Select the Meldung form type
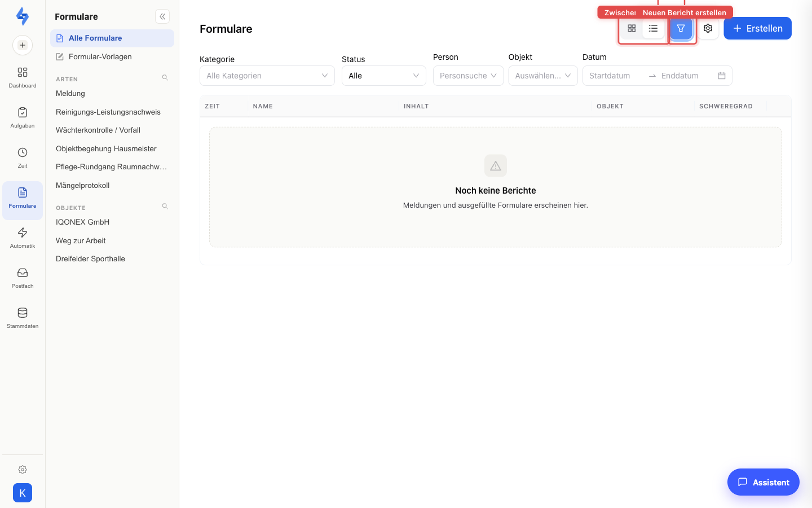The image size is (812, 508). pyautogui.click(x=112, y=93)
